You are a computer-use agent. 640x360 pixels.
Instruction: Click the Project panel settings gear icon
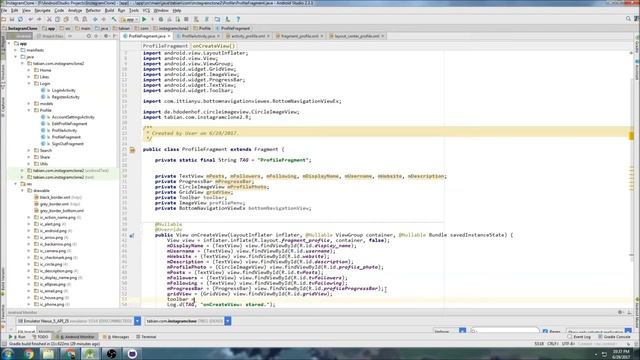pyautogui.click(x=106, y=36)
